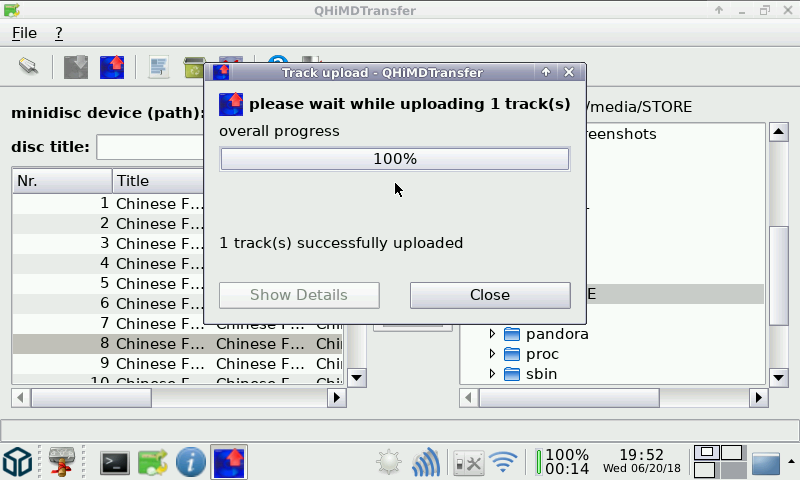
Task: Click track list horizontal scroll right arrow
Action: tap(337, 397)
